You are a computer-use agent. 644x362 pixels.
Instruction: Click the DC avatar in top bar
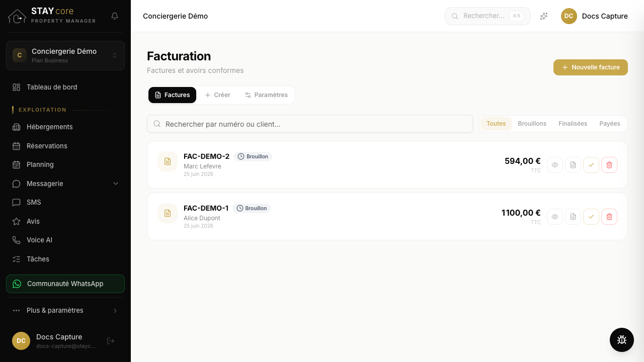[569, 16]
